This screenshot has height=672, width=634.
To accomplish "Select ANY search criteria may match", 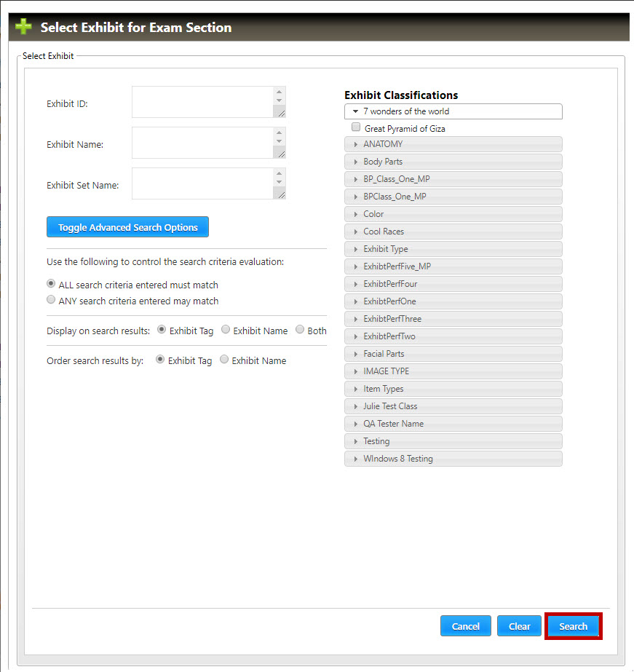I will (x=51, y=300).
